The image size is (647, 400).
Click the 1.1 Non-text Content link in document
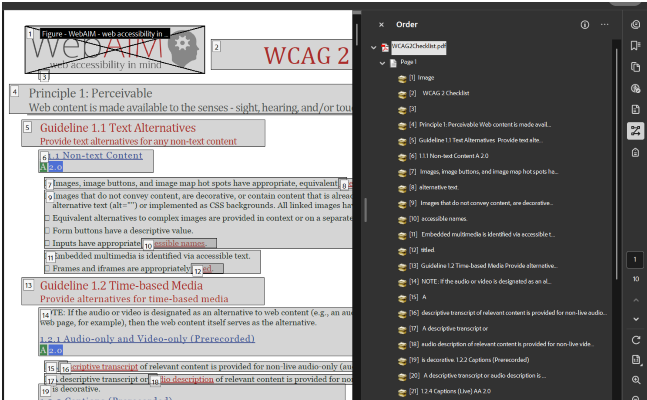(95, 156)
